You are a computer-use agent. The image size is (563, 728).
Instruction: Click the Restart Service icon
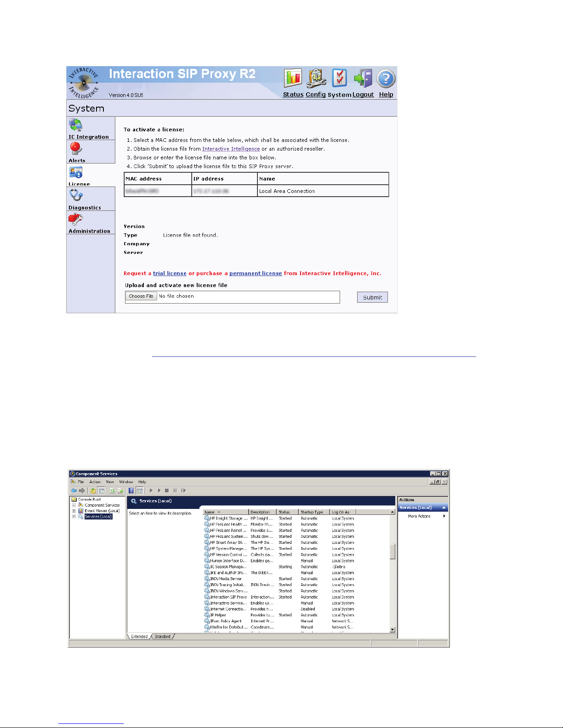[x=183, y=491]
